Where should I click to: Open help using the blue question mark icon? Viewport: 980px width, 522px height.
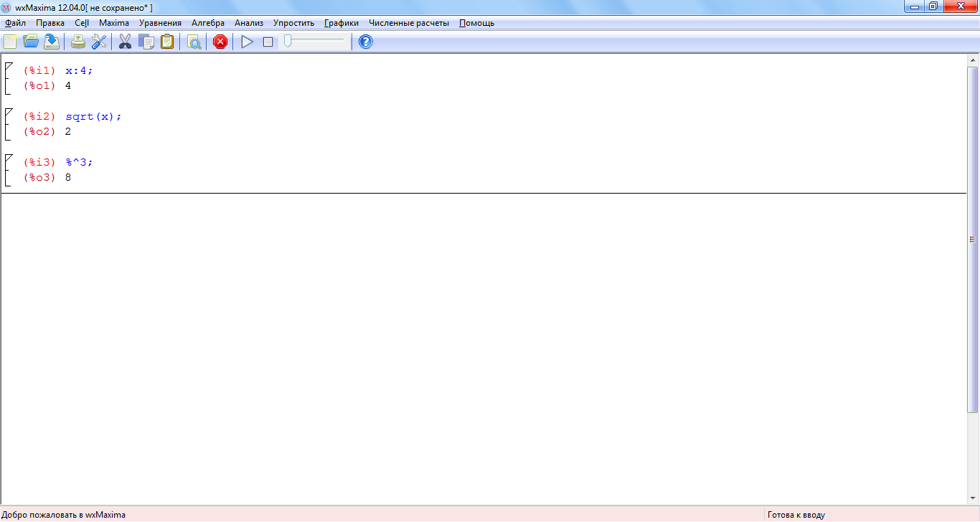366,42
